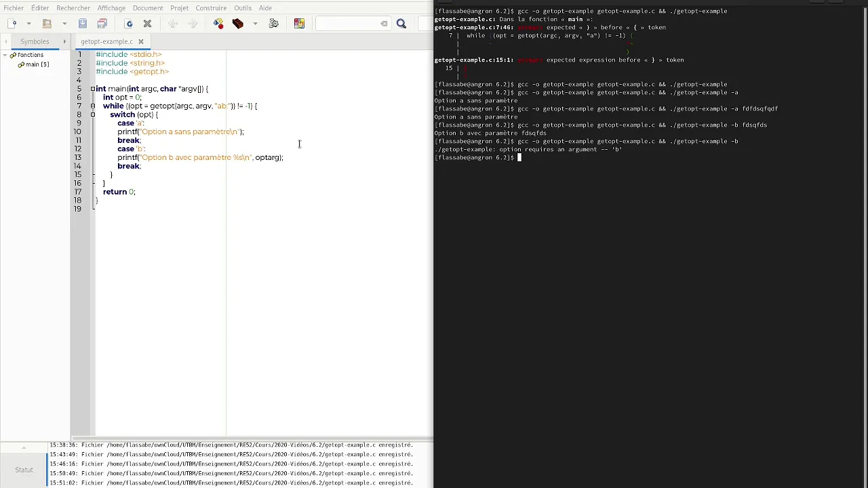Open the Construire menu
The image size is (868, 488).
coord(211,8)
